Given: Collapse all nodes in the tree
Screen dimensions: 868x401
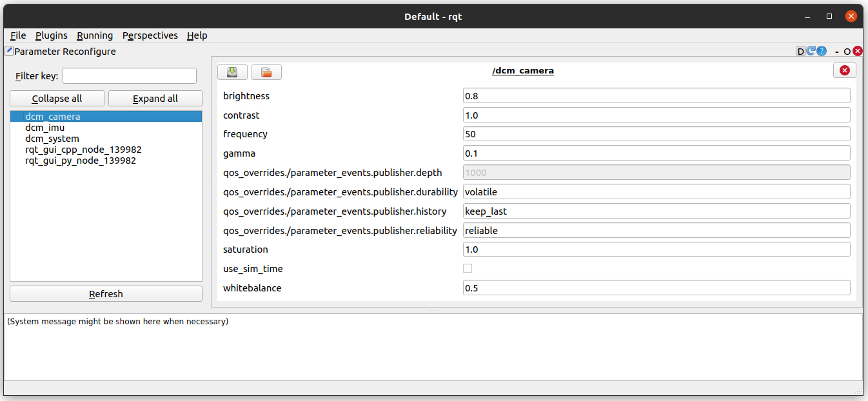Looking at the screenshot, I should (57, 99).
